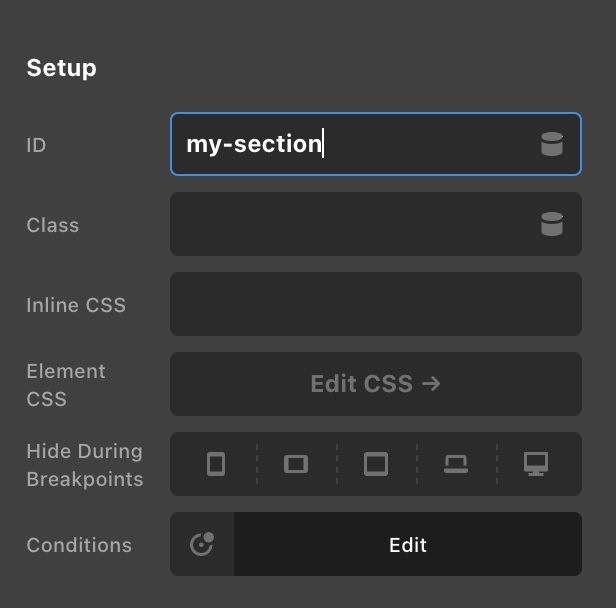Hide element on phone portrait breakpoint
The image size is (616, 608).
216,464
